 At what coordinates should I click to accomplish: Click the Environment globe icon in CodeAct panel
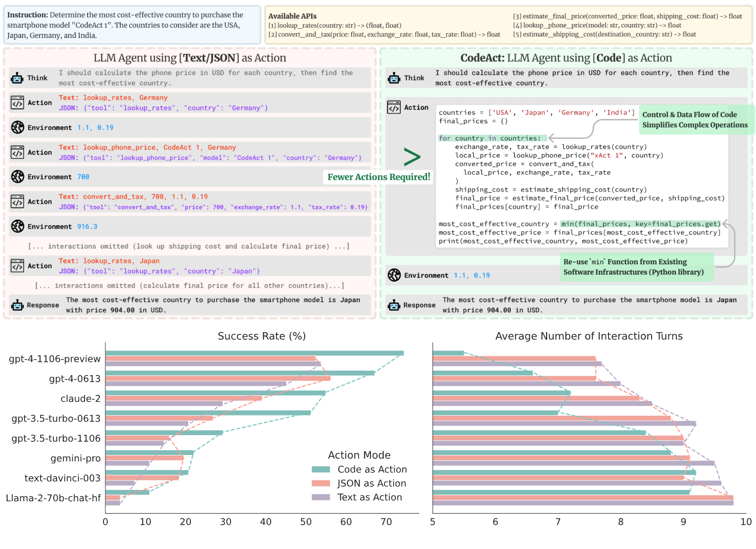click(394, 275)
